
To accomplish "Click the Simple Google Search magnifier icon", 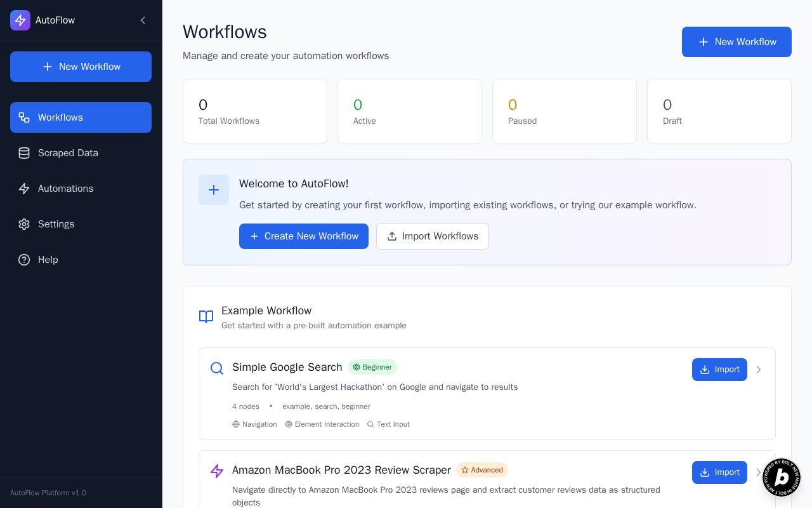I will 217,368.
